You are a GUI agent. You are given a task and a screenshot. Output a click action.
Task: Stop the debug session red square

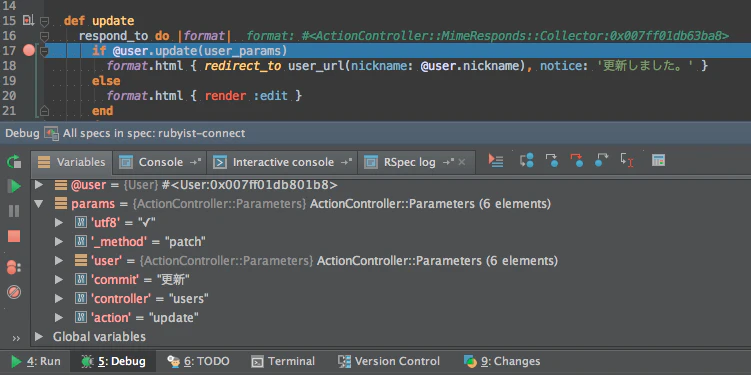pos(14,236)
